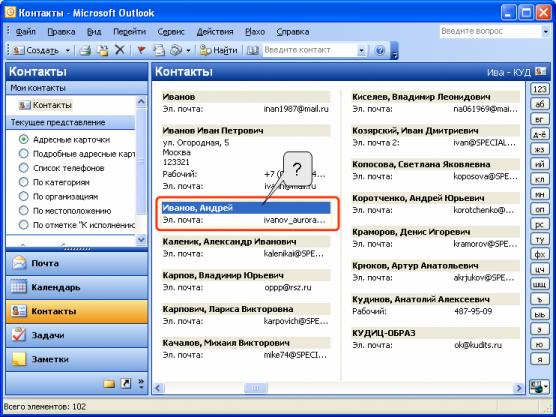Image resolution: width=556 pixels, height=417 pixels.
Task: Open the Действия menu
Action: point(215,32)
